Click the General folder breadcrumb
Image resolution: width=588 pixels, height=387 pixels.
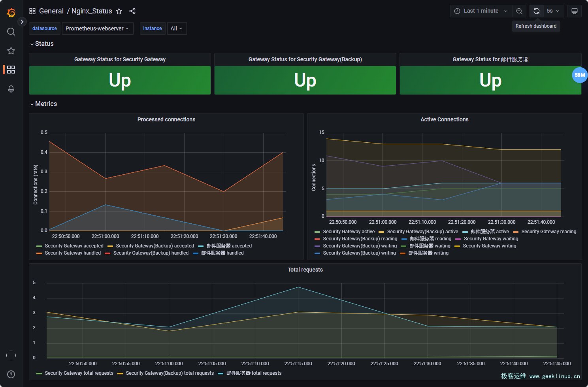point(51,11)
